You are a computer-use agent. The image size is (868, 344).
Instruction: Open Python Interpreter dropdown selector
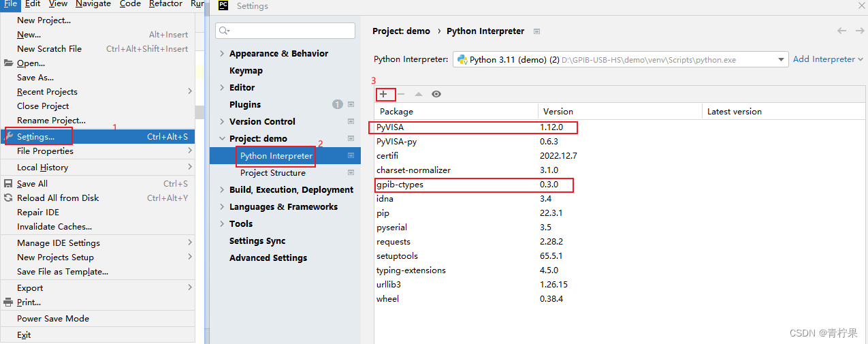(x=620, y=59)
